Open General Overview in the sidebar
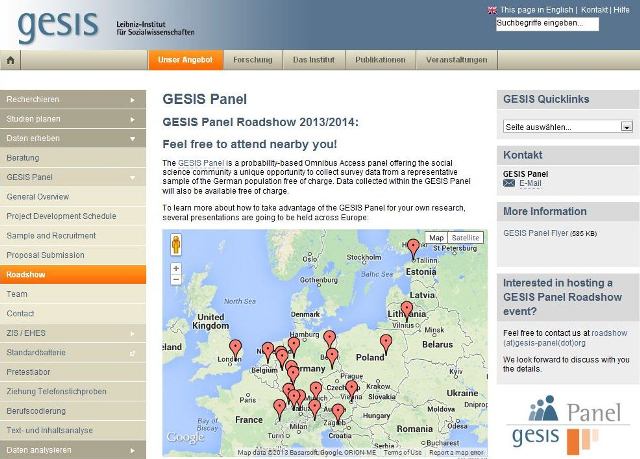This screenshot has width=640, height=459. click(x=73, y=197)
